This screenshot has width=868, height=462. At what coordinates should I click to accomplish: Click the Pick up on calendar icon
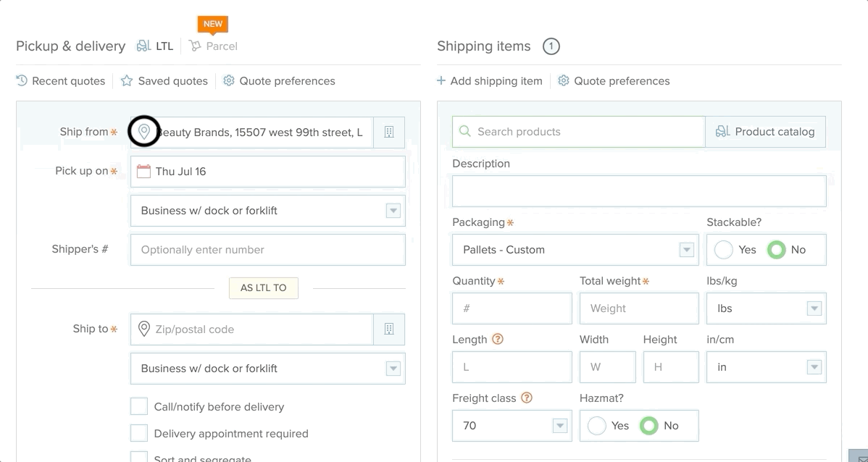143,172
